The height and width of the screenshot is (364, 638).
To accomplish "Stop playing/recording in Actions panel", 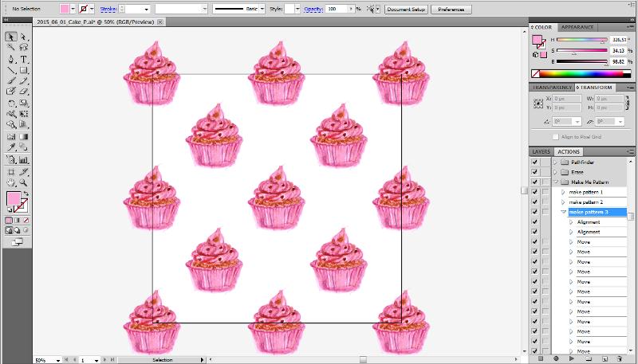I will click(541, 358).
